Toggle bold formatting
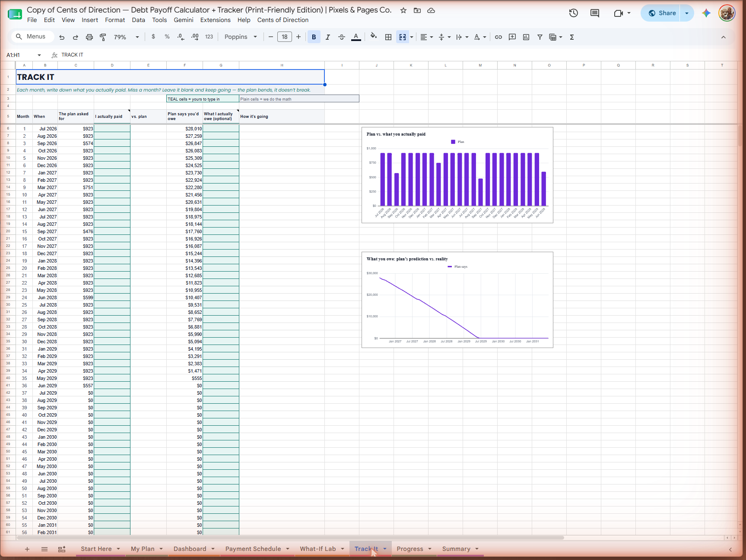 tap(314, 37)
